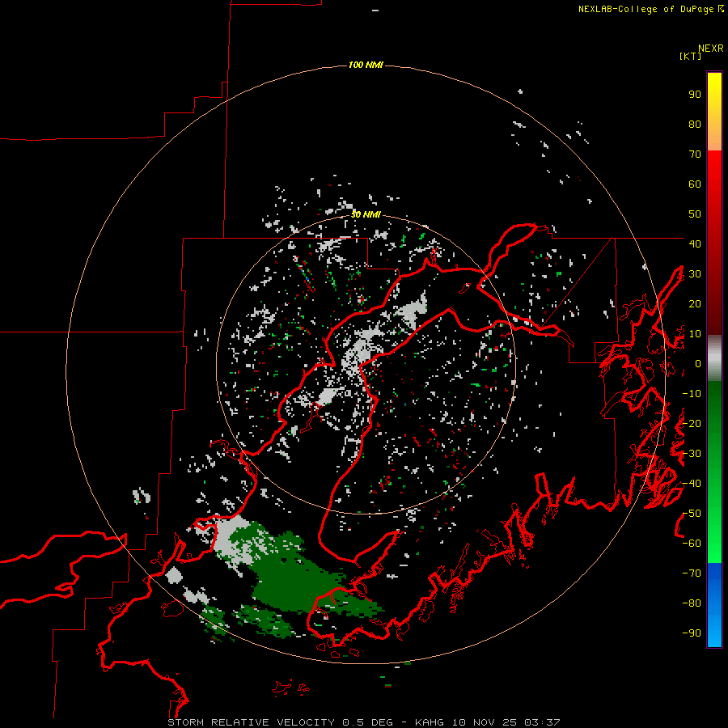Click the 80 value on velocity scale

point(695,125)
